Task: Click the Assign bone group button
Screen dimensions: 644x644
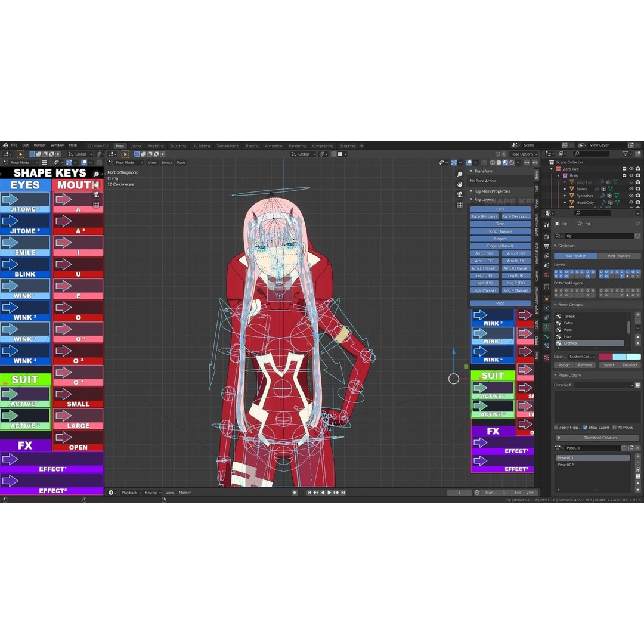Action: 564,365
